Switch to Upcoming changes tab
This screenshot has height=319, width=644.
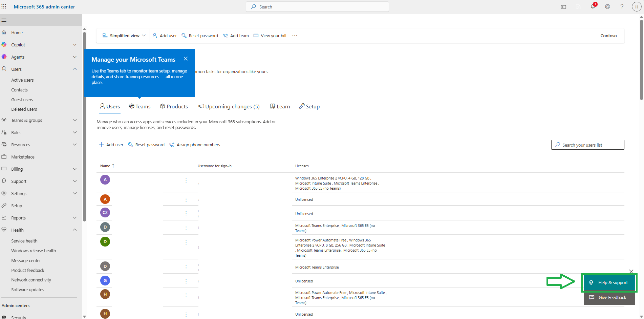(x=229, y=107)
